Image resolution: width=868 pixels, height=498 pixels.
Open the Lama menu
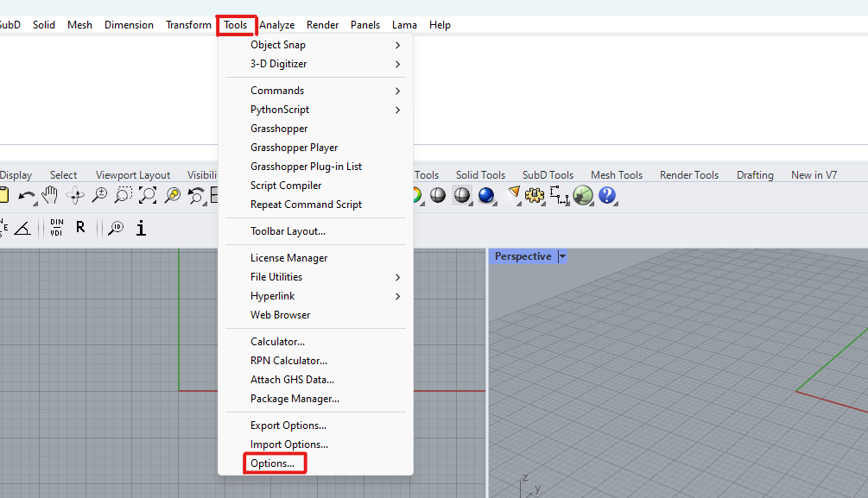(405, 25)
